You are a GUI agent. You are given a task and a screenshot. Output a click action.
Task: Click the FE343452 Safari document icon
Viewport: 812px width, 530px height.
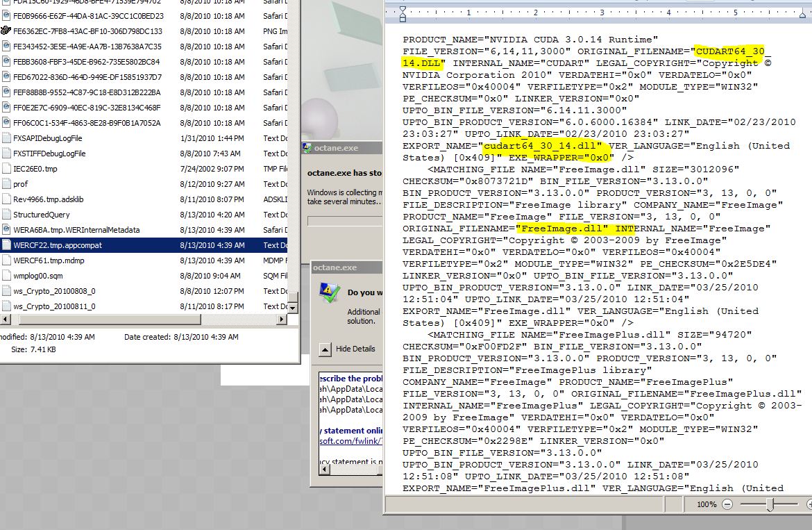tap(6, 47)
